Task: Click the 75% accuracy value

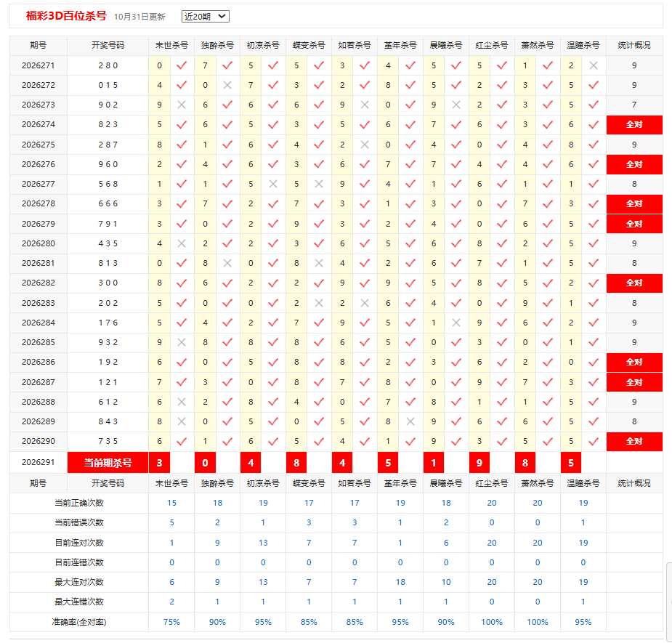Action: coord(171,623)
